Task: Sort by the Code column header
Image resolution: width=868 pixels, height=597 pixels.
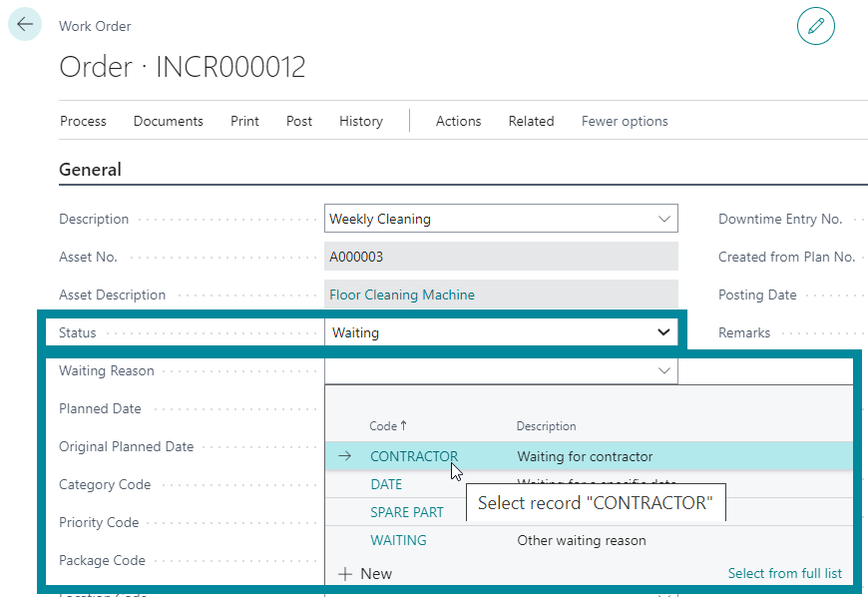Action: [x=388, y=426]
